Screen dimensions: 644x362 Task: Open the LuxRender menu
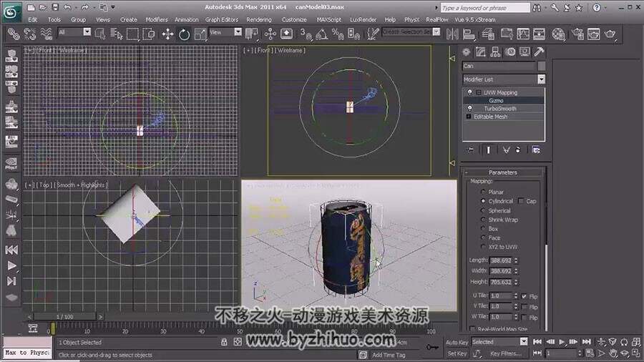coord(363,19)
